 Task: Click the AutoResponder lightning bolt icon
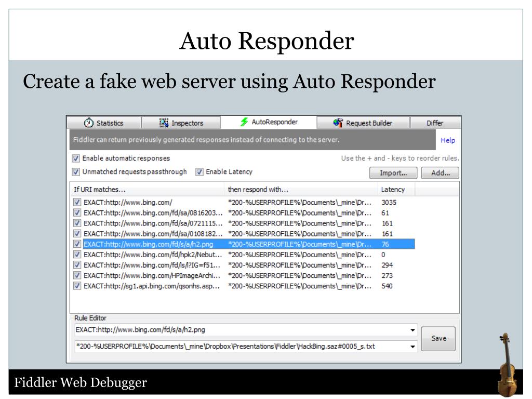coord(244,122)
